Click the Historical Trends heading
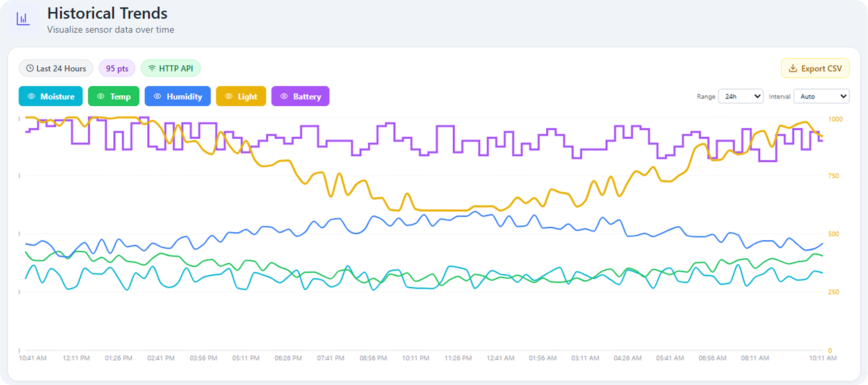868x385 pixels. click(x=107, y=13)
